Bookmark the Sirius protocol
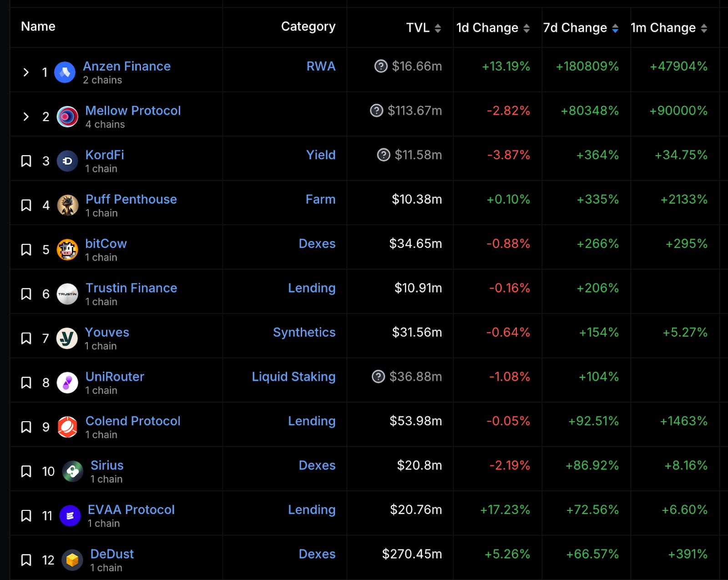 tap(26, 471)
